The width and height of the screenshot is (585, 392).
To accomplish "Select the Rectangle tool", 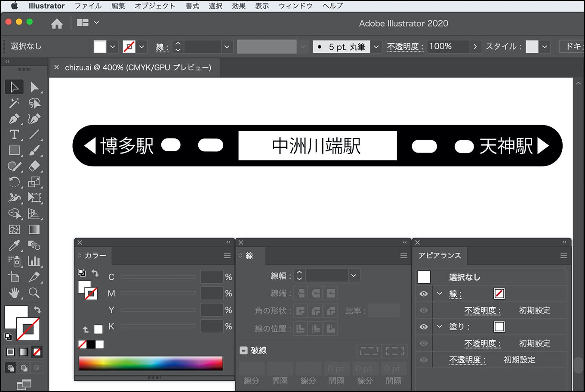I will click(15, 150).
